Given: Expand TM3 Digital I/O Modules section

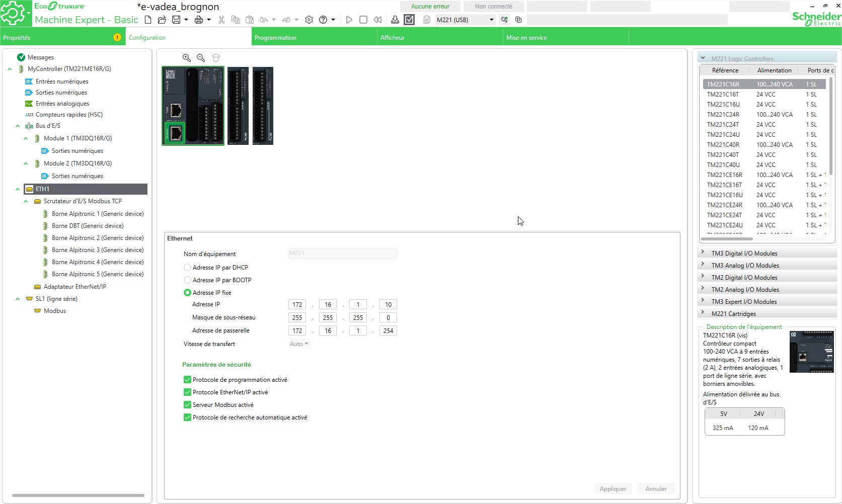Looking at the screenshot, I should pos(703,253).
